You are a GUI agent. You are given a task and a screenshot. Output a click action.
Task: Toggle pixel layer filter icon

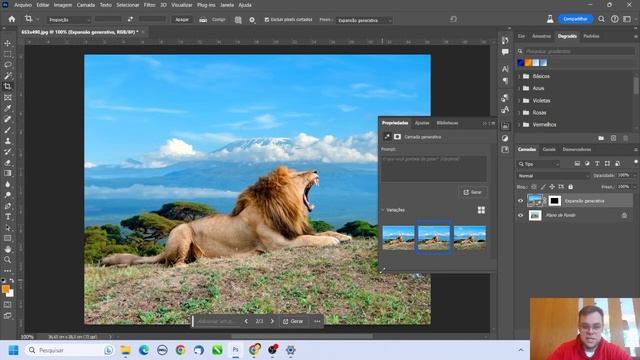577,164
